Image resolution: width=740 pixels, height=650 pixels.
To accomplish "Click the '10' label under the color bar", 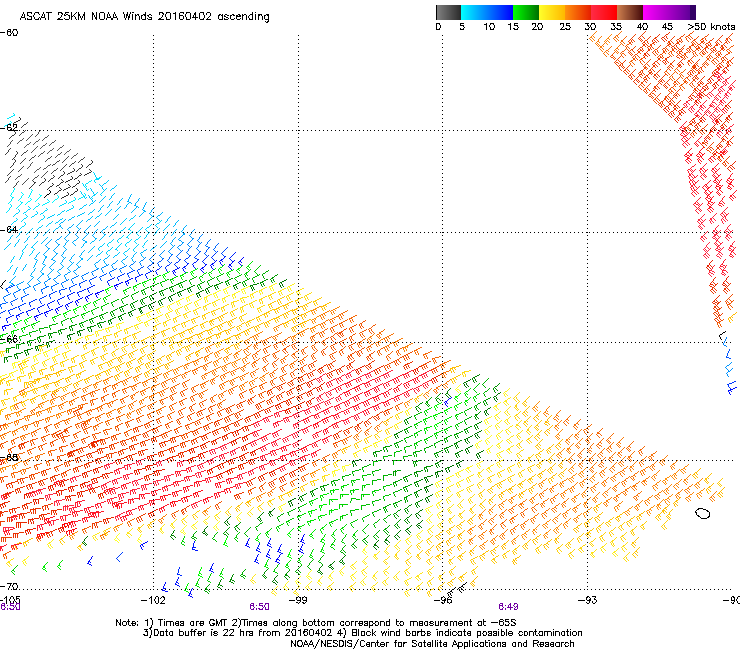I will pos(489,27).
